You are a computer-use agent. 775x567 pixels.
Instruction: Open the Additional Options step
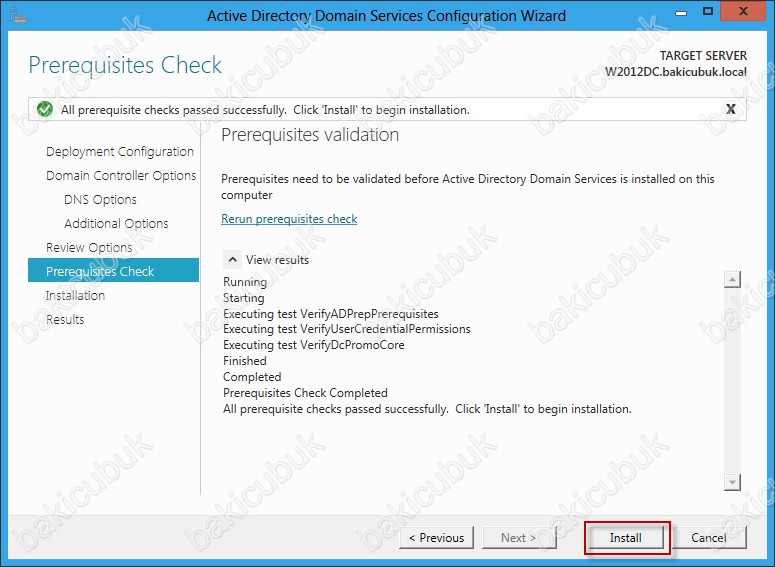tap(116, 223)
